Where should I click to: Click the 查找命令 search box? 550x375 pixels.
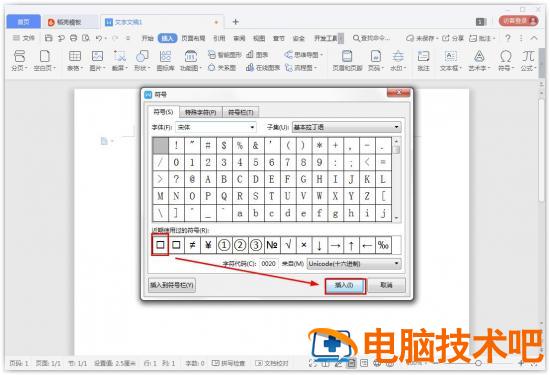point(371,38)
